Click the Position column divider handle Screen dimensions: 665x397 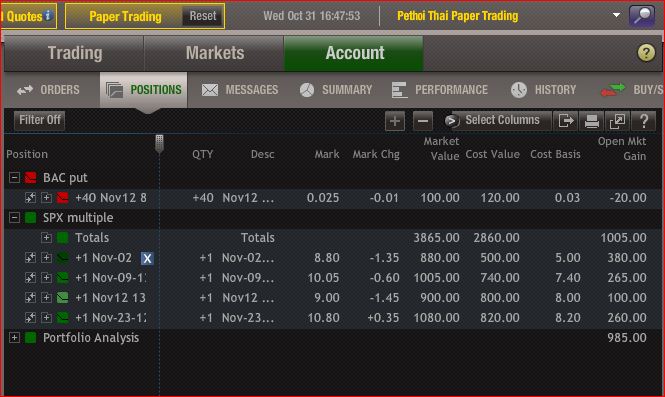click(159, 144)
